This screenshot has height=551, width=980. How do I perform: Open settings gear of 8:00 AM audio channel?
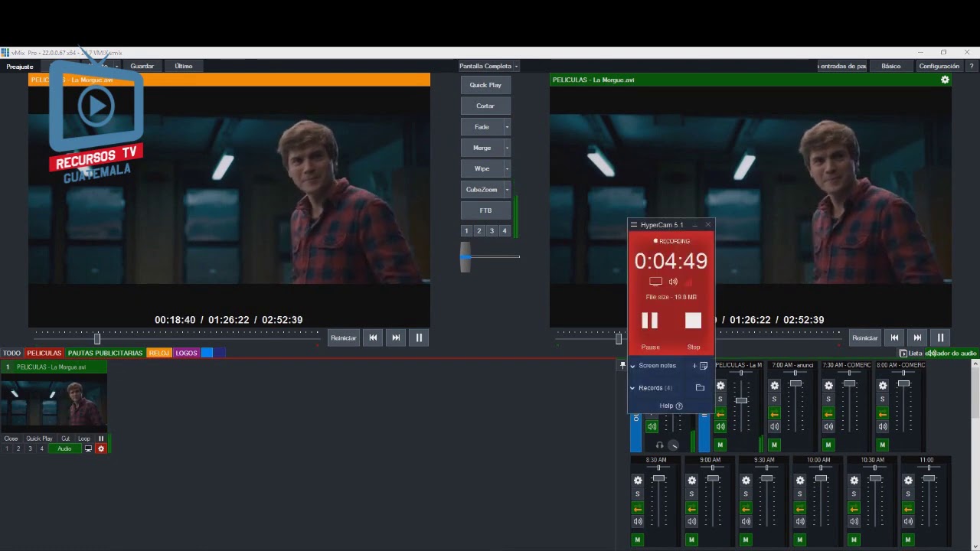coord(883,386)
